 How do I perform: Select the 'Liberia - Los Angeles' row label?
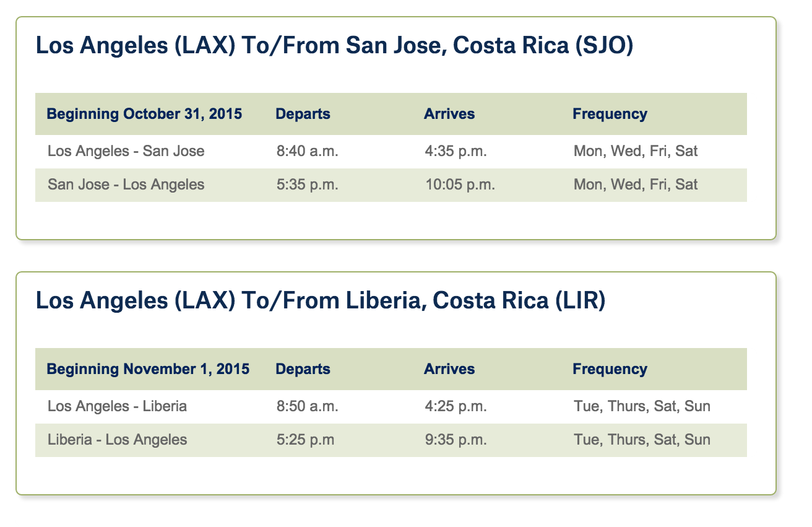(117, 440)
